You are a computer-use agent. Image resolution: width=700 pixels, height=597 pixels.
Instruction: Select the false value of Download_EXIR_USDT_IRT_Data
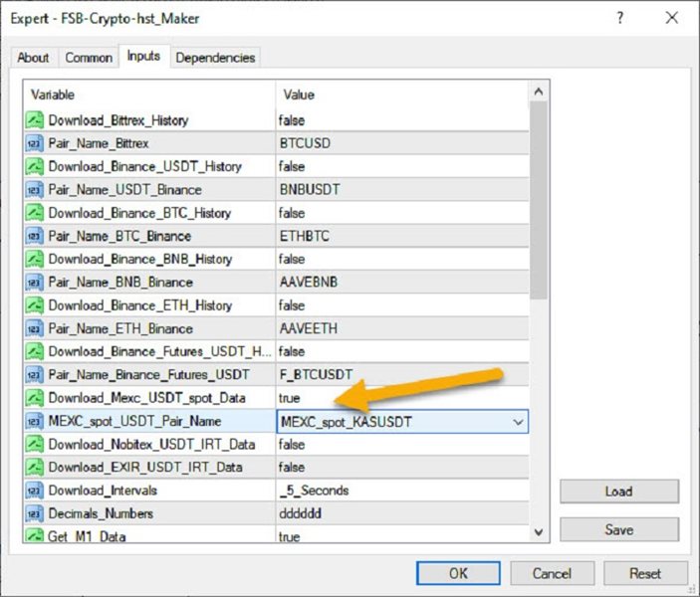coord(402,468)
